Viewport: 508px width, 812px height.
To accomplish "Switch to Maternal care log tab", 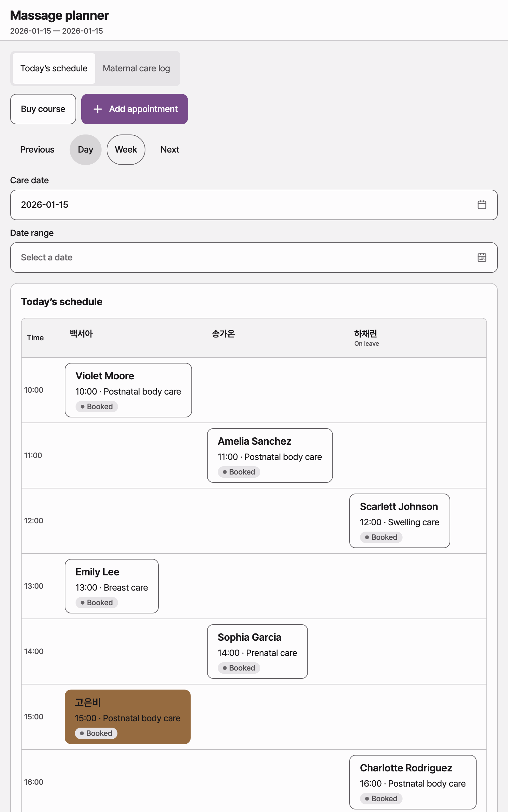I will 136,69.
